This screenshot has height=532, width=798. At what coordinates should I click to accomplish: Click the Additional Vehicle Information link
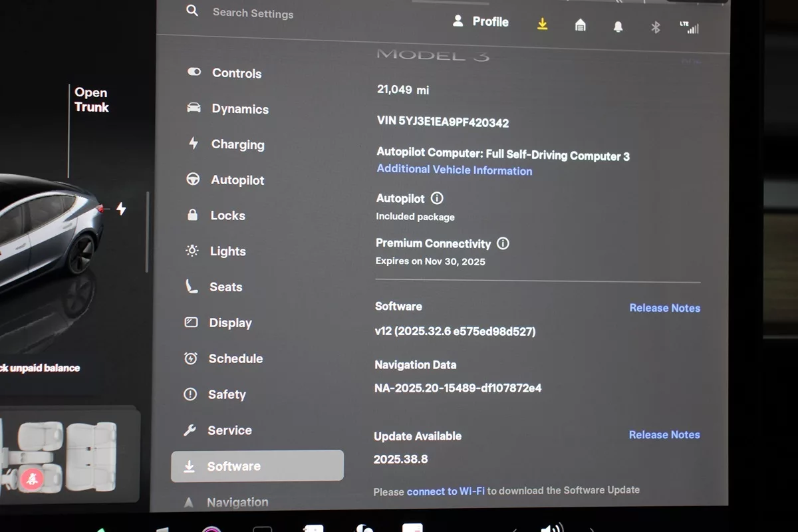point(454,170)
